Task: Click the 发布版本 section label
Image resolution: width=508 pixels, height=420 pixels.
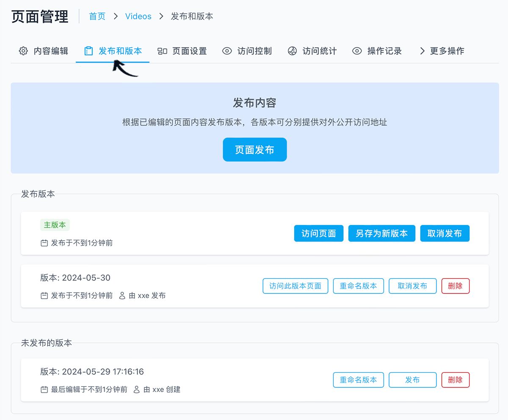Action: [38, 194]
